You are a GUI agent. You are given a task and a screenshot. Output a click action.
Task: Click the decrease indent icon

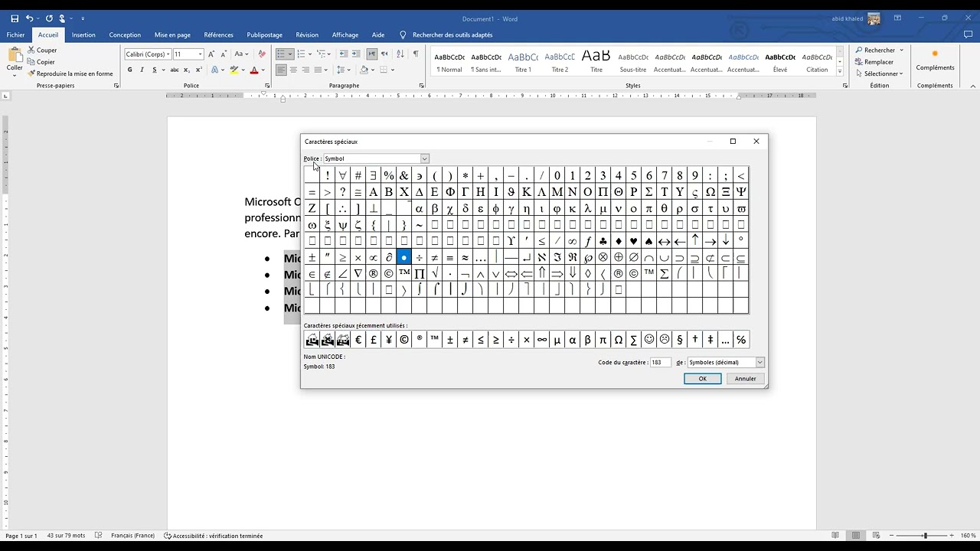click(x=344, y=54)
